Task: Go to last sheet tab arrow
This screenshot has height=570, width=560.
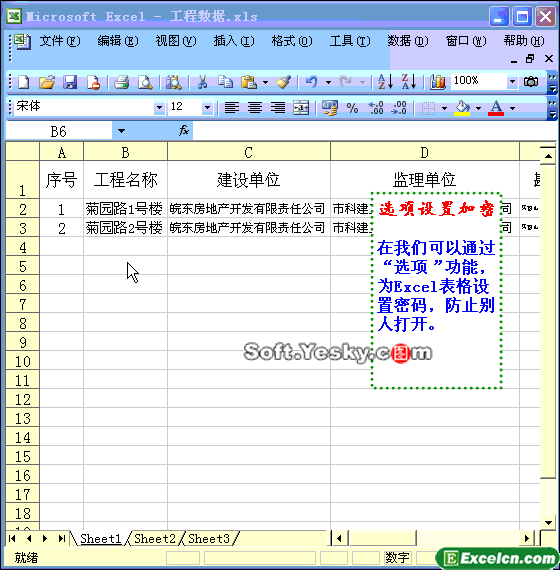Action: pyautogui.click(x=62, y=538)
